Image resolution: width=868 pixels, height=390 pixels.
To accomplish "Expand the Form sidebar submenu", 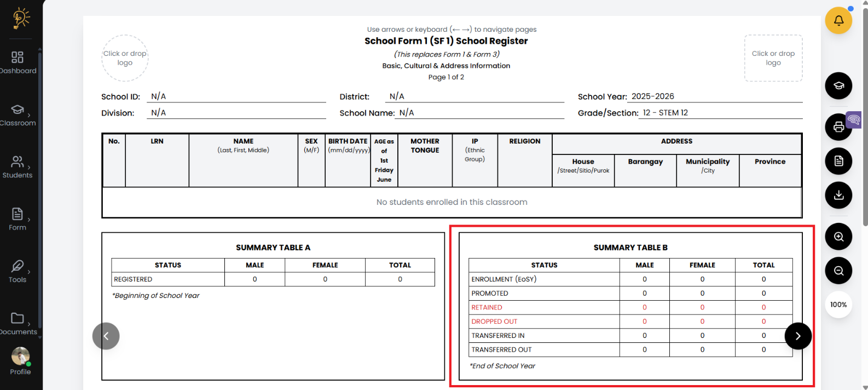I will tap(18, 219).
